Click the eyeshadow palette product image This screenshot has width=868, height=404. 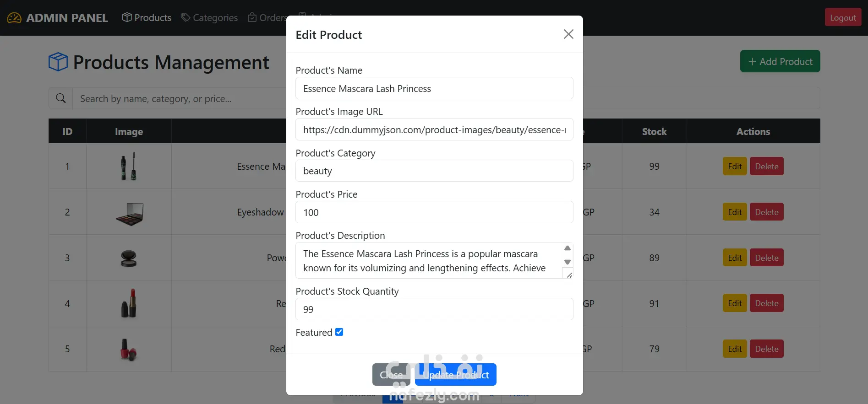[130, 214]
